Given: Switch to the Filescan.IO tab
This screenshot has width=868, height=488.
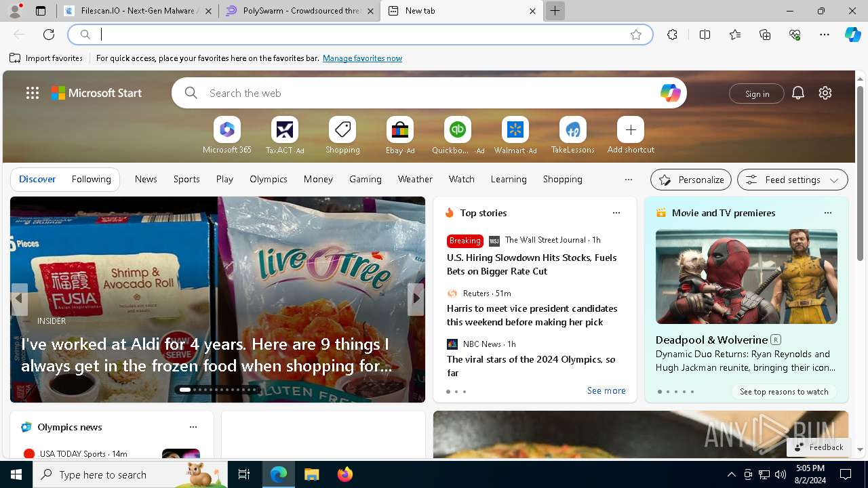Looking at the screenshot, I should coord(138,11).
